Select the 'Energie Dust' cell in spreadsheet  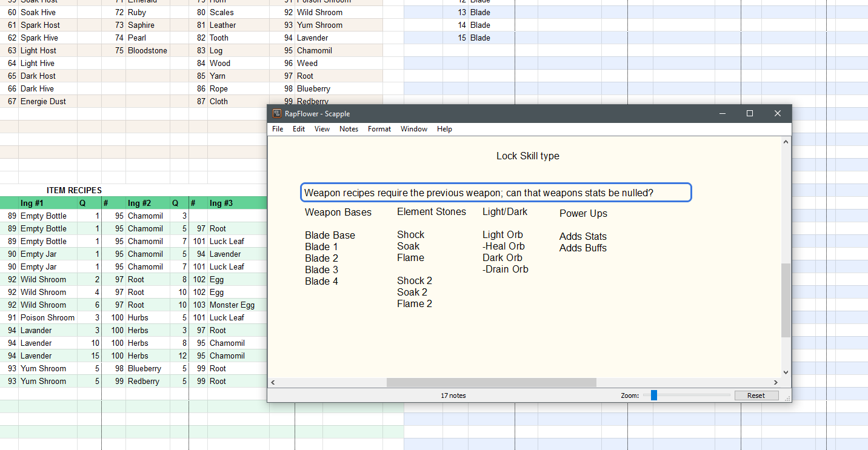[48, 101]
